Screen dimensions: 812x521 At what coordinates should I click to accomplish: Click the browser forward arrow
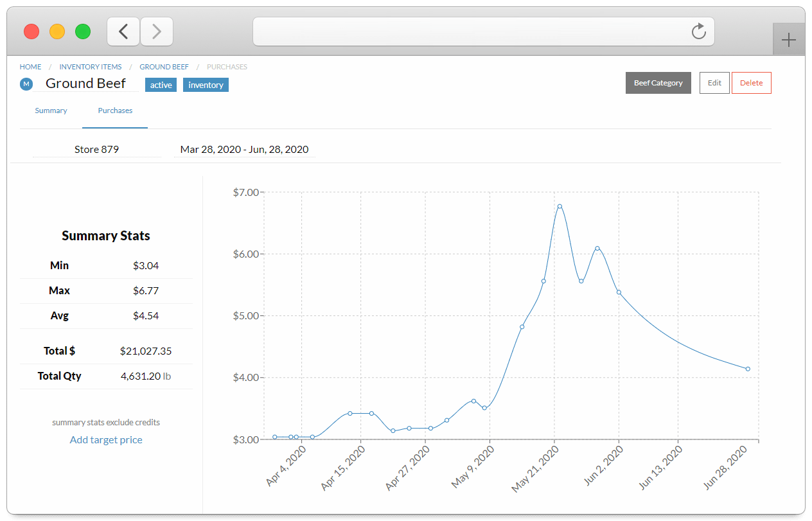point(156,31)
